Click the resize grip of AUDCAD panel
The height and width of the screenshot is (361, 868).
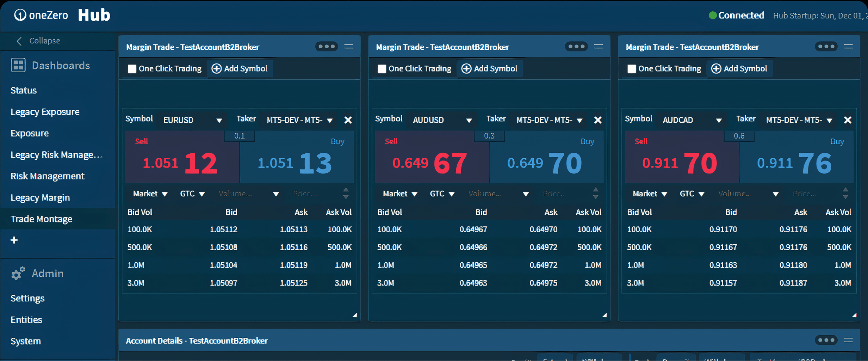[x=854, y=315]
